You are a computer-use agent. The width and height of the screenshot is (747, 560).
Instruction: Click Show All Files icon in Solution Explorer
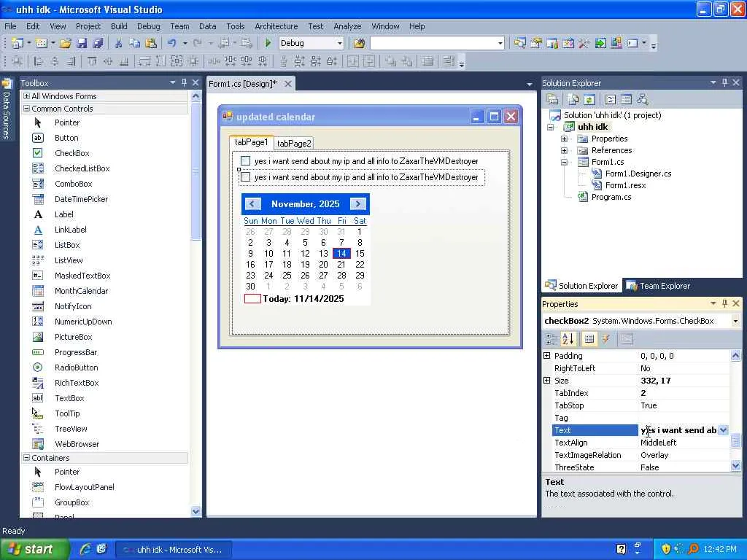click(573, 99)
